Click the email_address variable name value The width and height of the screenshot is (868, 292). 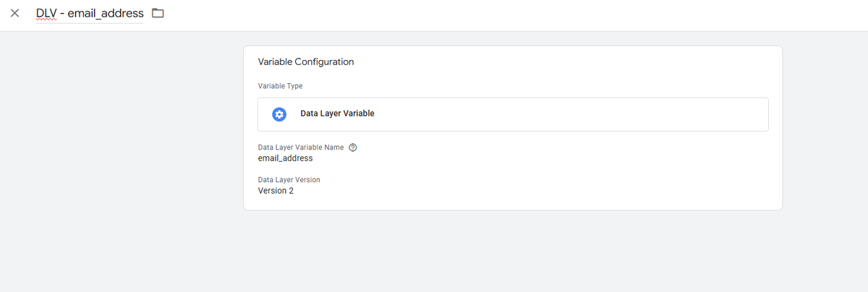pyautogui.click(x=285, y=158)
